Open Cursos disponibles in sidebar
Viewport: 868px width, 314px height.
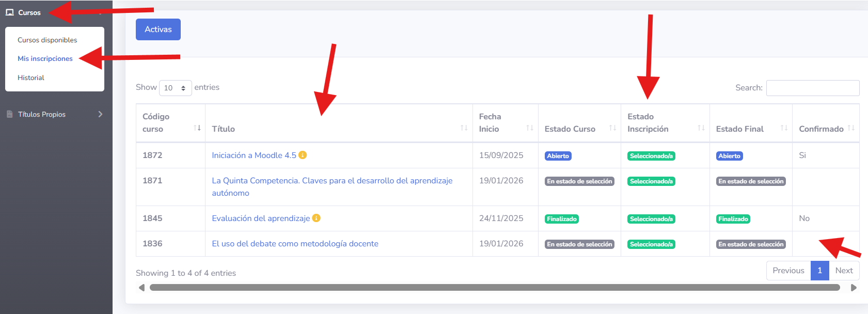pyautogui.click(x=47, y=40)
